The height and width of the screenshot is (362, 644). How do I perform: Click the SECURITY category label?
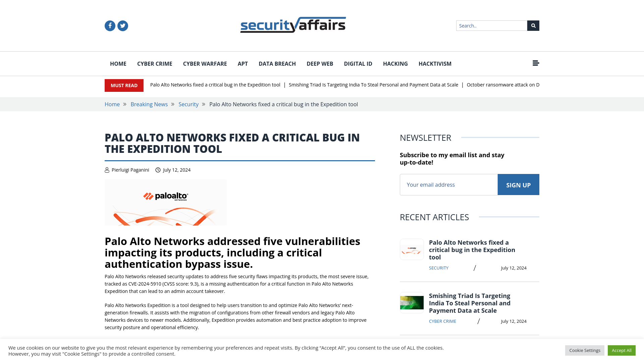[x=438, y=268]
